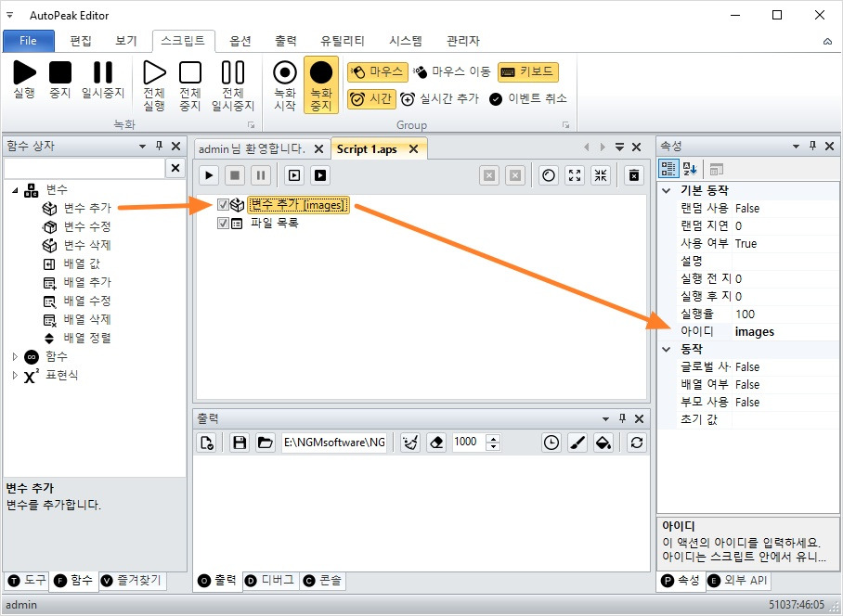Screen dimensions: 843x616
Task: Select 배열 정렬 in function box
Action: click(87, 338)
